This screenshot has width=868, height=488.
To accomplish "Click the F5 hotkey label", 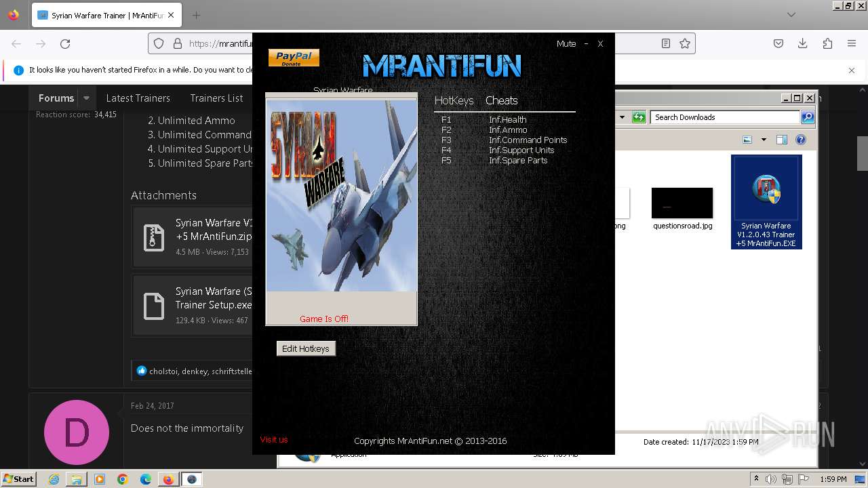I will pyautogui.click(x=446, y=160).
